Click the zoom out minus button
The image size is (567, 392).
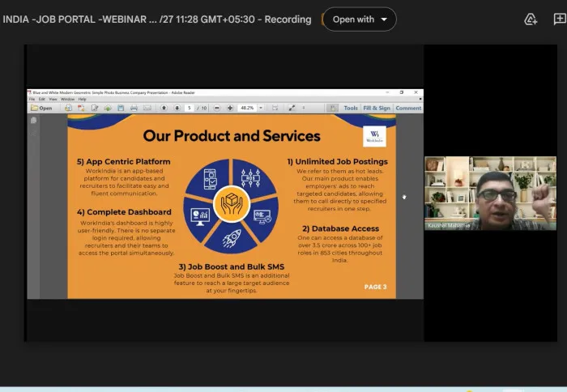pos(218,108)
